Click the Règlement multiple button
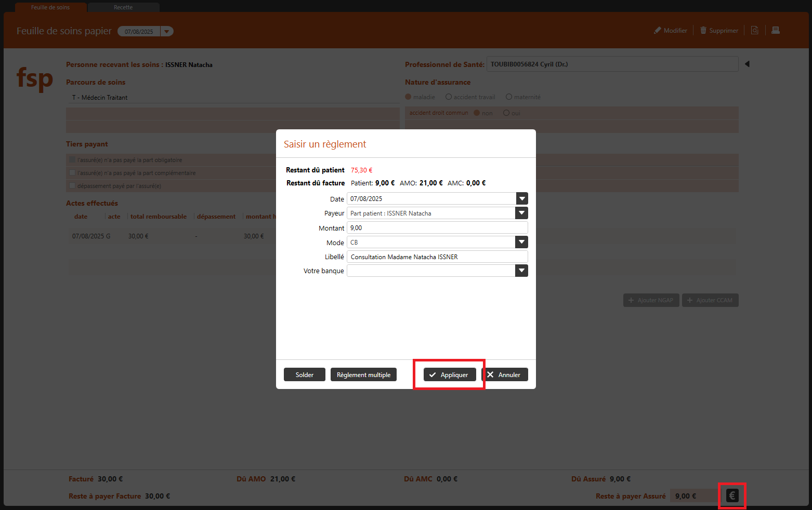 pos(363,374)
